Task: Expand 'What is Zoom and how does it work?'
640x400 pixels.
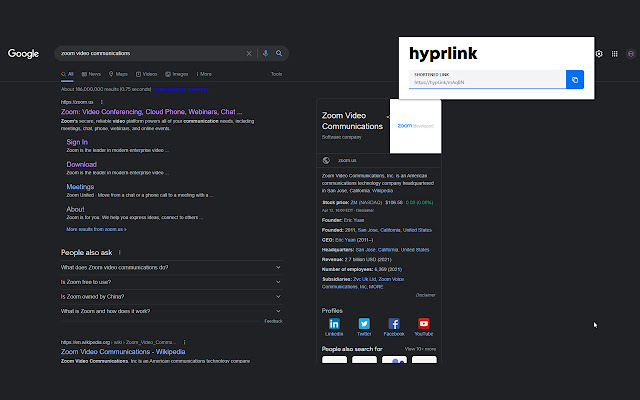Action: 171,311
